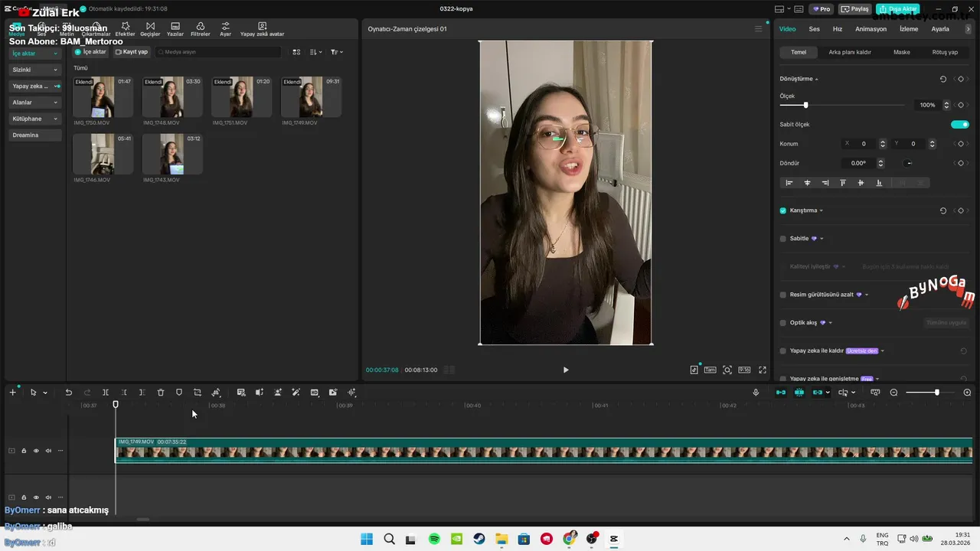Click the magic wand auto-edit icon
Image resolution: width=980 pixels, height=551 pixels.
point(296,393)
